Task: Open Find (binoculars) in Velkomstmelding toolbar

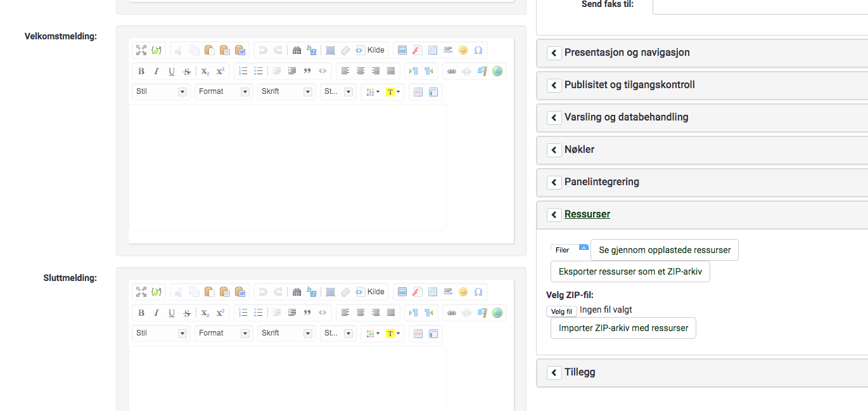Action: tap(296, 50)
